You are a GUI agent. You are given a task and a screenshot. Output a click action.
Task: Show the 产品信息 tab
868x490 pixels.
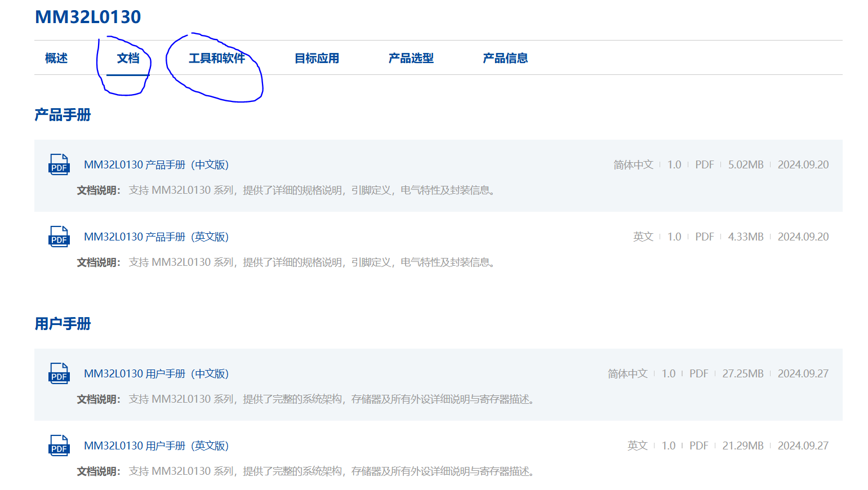point(505,58)
